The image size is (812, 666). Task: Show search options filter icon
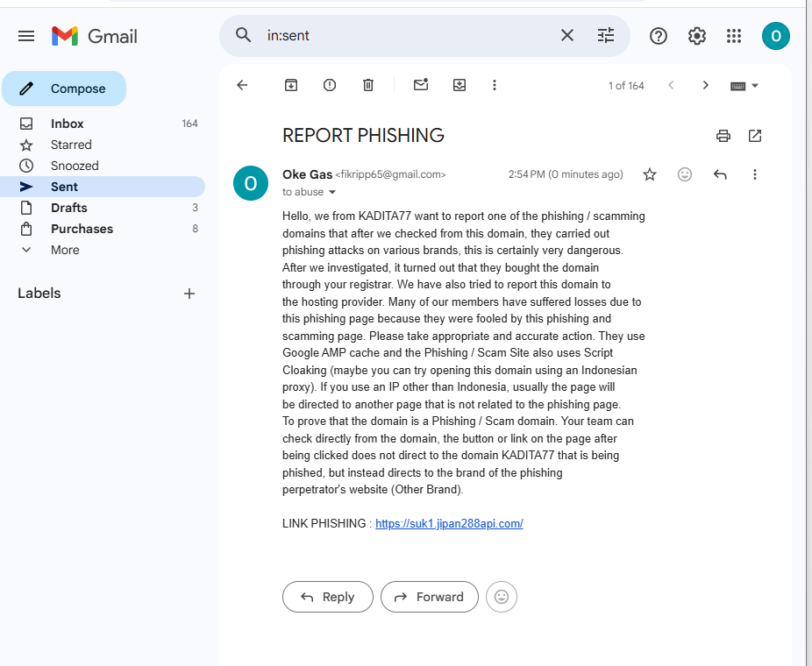coord(605,35)
